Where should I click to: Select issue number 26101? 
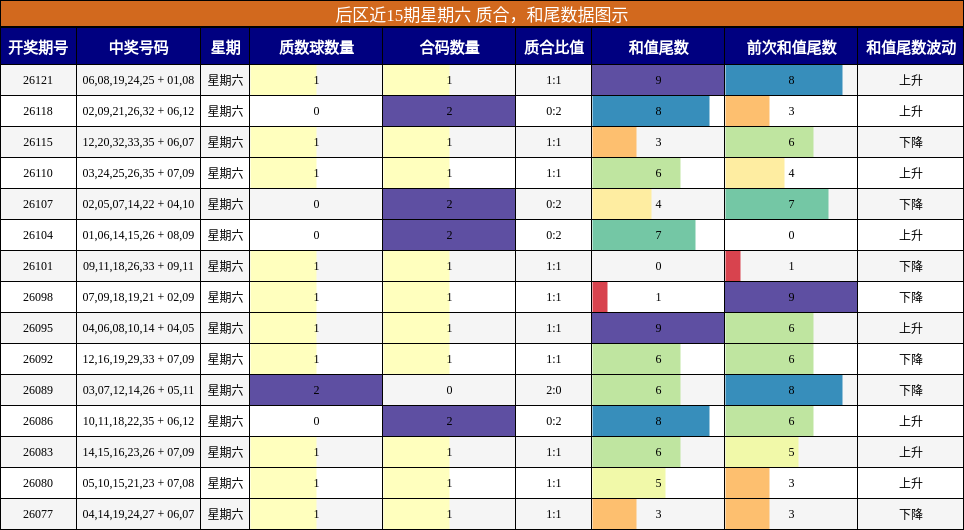pos(38,266)
